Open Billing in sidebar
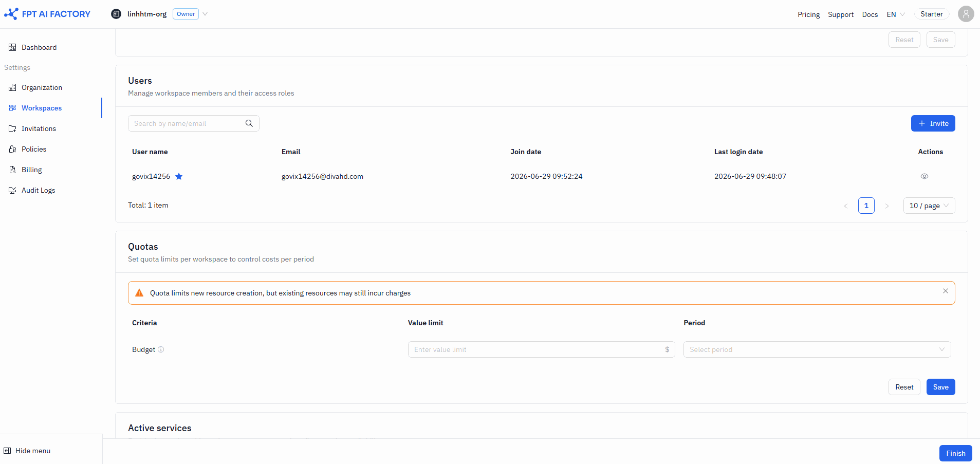Screen dimensions: 980x464 32,170
